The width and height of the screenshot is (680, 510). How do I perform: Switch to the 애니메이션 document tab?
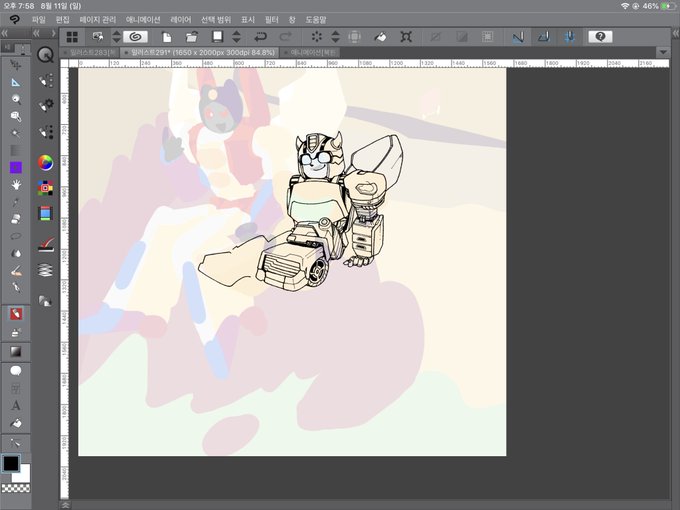tap(310, 52)
